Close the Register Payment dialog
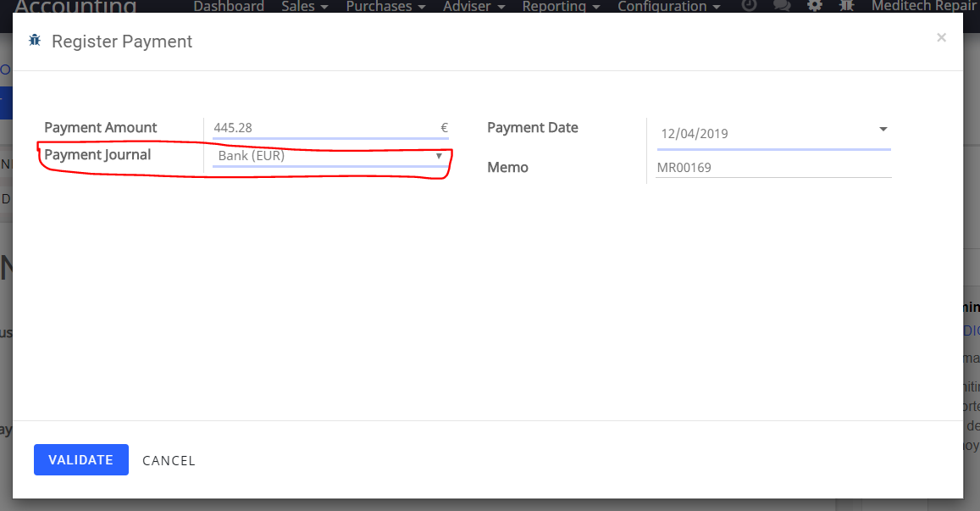Image resolution: width=980 pixels, height=511 pixels. [941, 37]
